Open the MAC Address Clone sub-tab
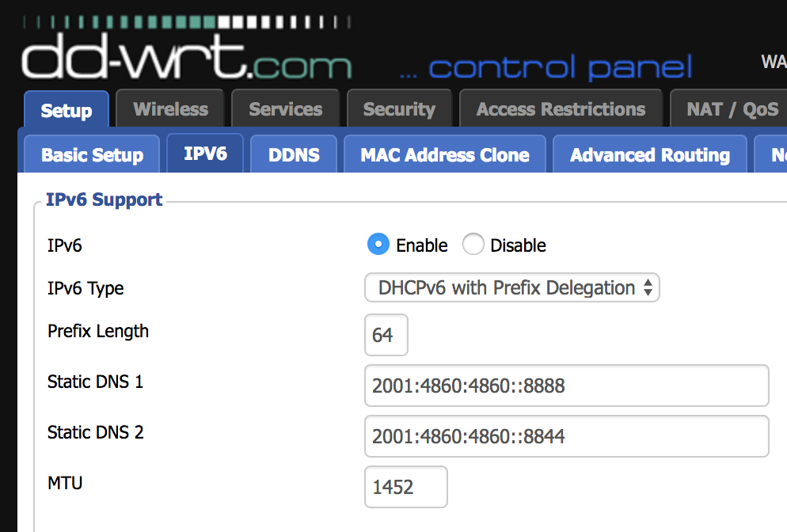Viewport: 787px width, 532px height. click(x=445, y=154)
